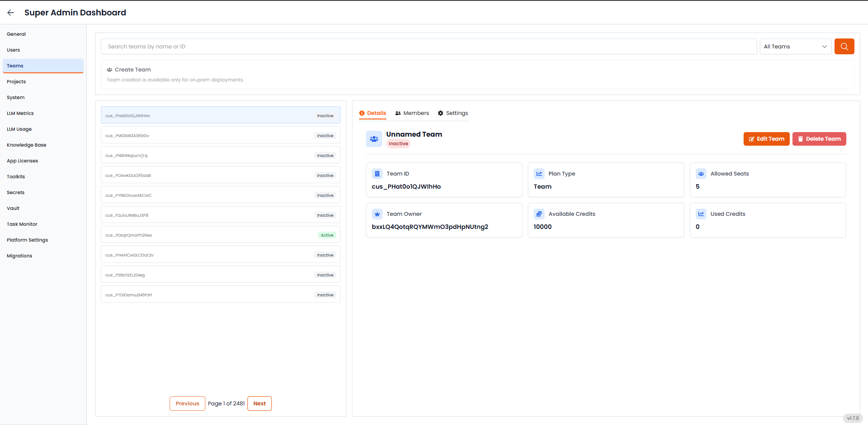Go back using the arrow icon

(x=10, y=13)
